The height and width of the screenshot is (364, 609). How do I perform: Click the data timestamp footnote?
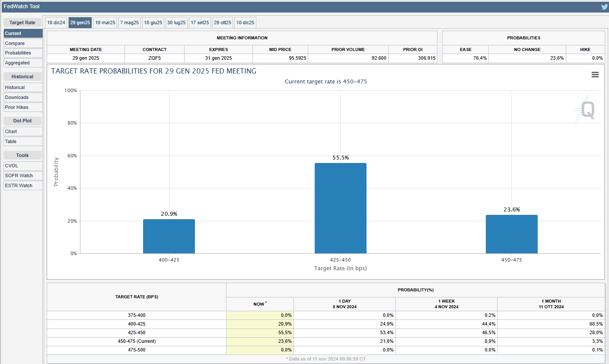[326, 359]
